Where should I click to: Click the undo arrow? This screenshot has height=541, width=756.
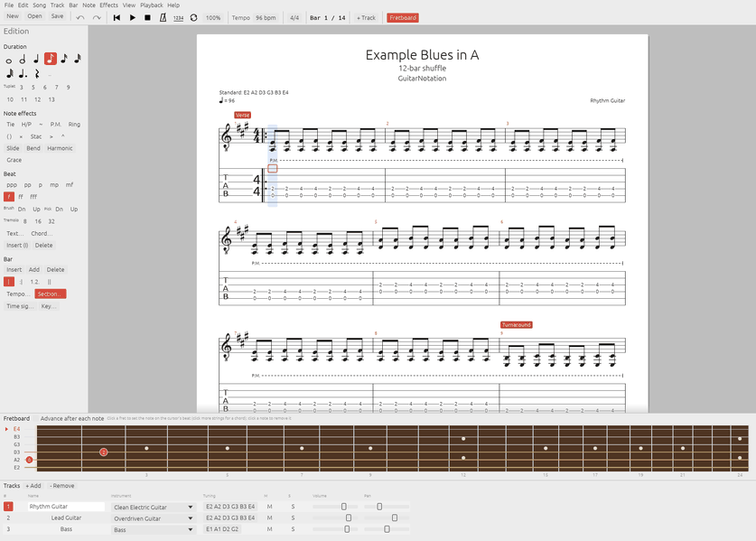(x=80, y=18)
